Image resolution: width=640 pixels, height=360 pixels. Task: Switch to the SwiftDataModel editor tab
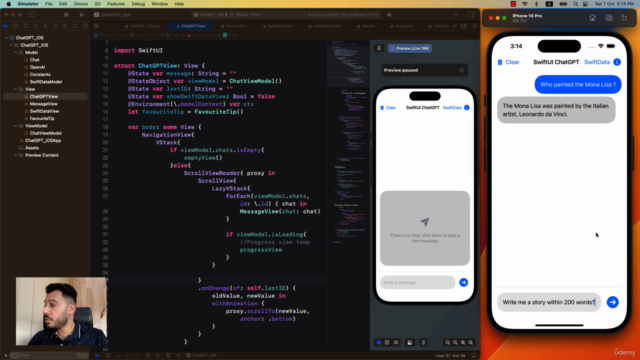pos(324,26)
